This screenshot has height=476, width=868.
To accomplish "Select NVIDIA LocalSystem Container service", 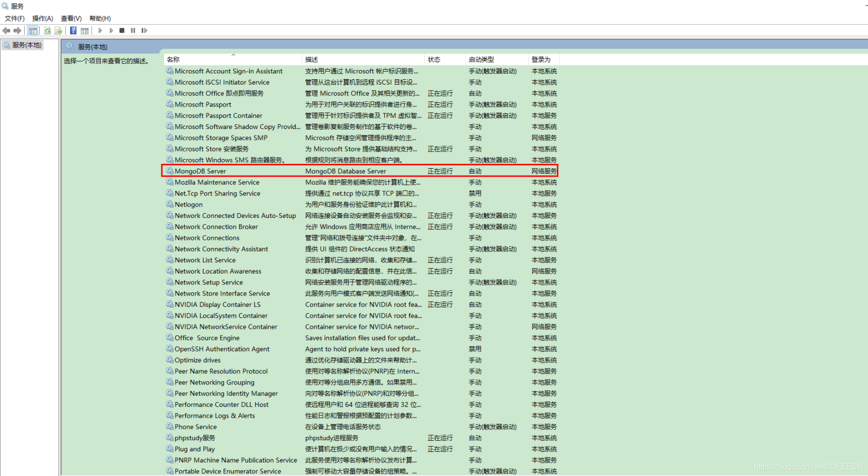I will click(x=221, y=316).
